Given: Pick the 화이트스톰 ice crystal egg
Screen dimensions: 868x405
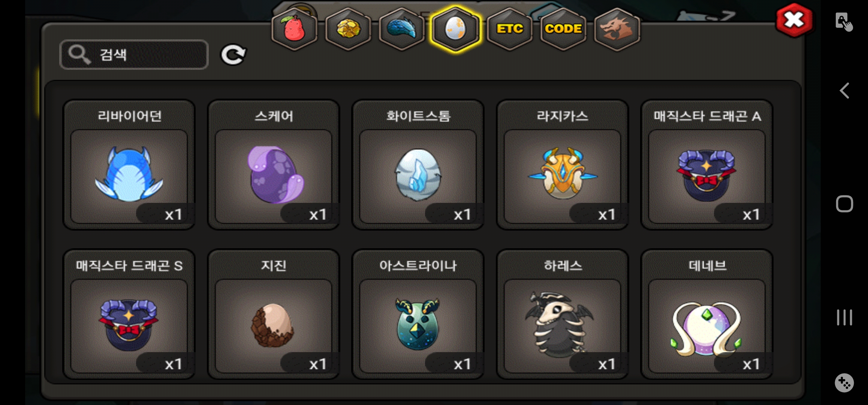Looking at the screenshot, I should tap(418, 165).
